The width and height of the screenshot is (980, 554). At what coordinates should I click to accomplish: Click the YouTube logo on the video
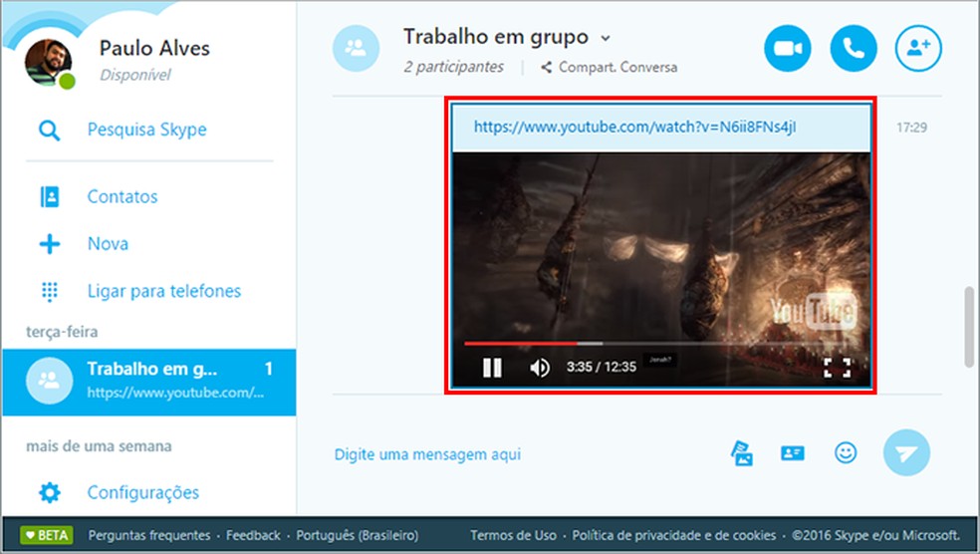pyautogui.click(x=812, y=311)
